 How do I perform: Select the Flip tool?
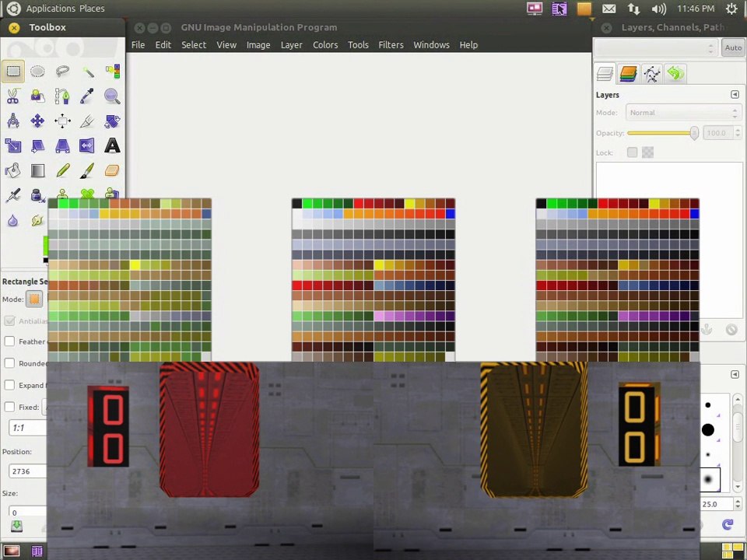click(x=87, y=145)
